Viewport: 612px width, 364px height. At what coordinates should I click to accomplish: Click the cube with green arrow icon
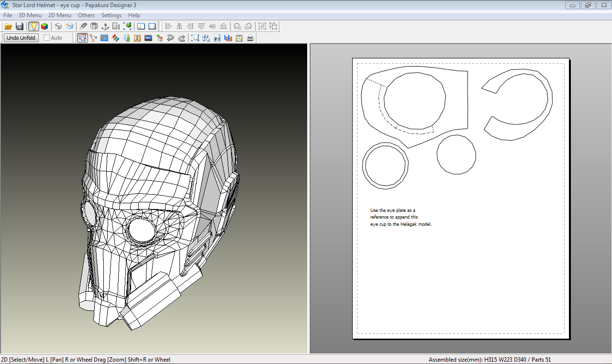159,38
